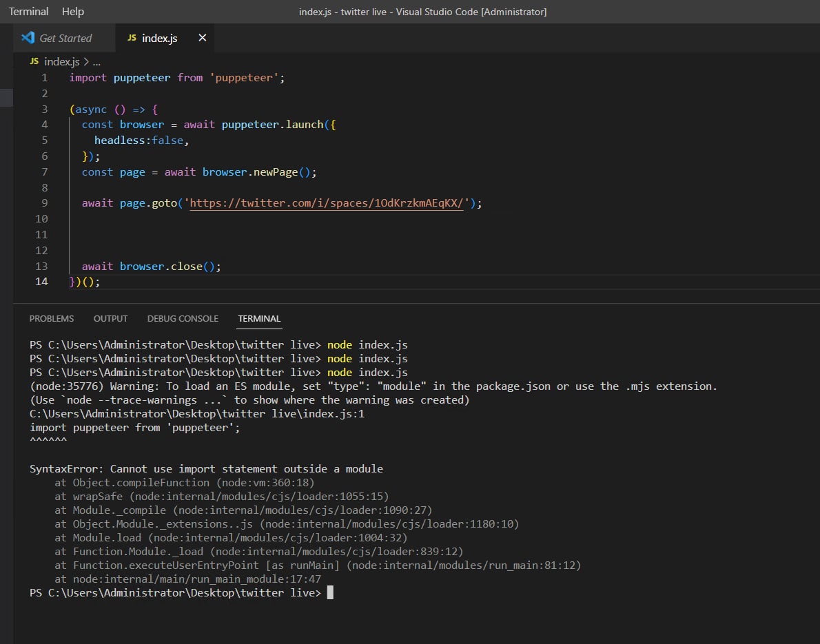Click line number 13 in the gutter
This screenshot has height=644, width=820.
(x=41, y=266)
